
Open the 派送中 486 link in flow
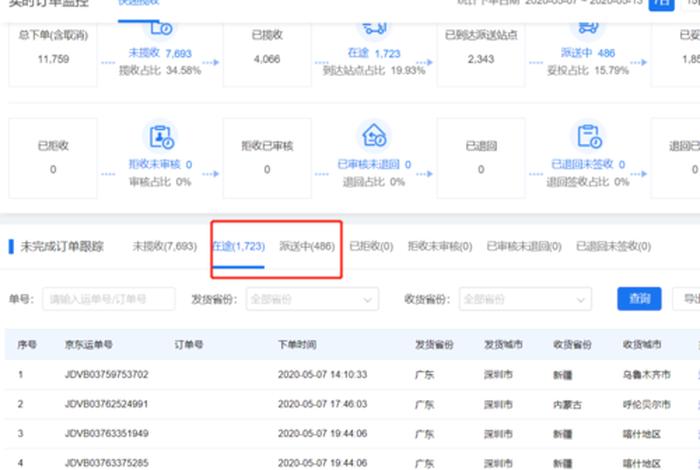[x=588, y=53]
